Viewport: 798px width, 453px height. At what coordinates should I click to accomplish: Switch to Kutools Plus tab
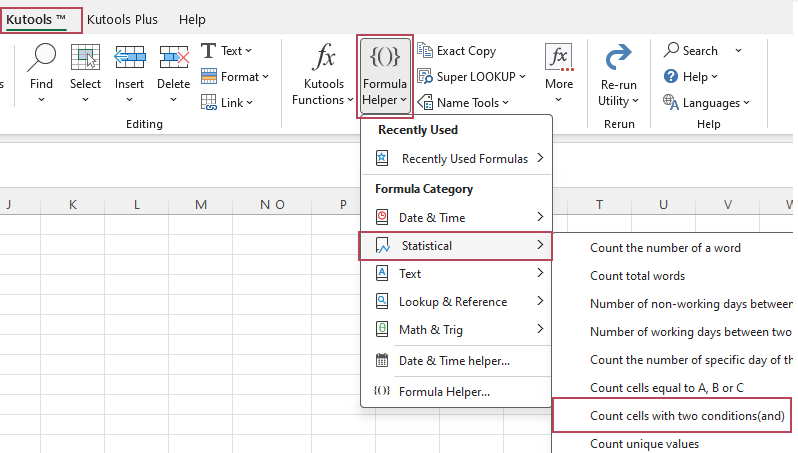pyautogui.click(x=122, y=20)
